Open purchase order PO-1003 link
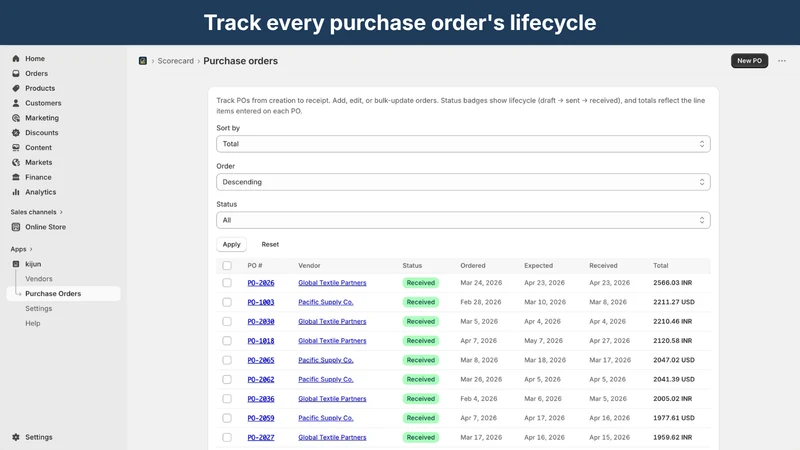Viewport: 800px width, 450px height. 261,302
